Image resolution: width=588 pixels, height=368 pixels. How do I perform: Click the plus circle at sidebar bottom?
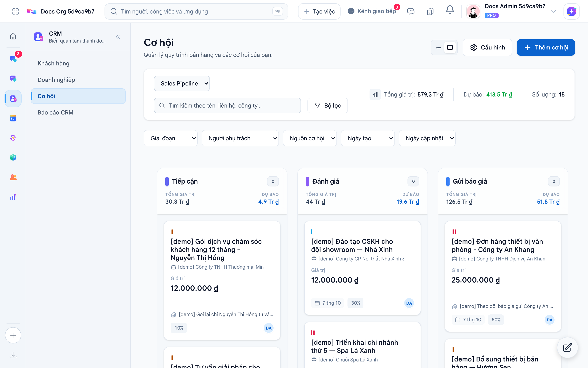coord(13,335)
